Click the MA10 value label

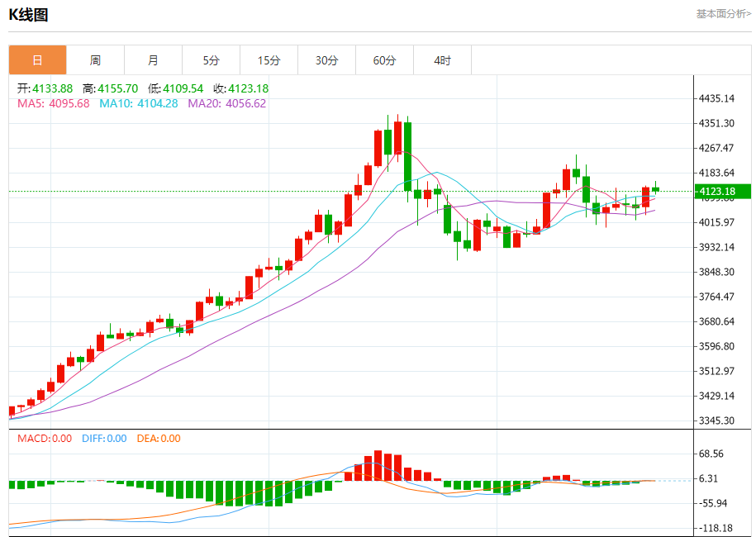(x=139, y=103)
